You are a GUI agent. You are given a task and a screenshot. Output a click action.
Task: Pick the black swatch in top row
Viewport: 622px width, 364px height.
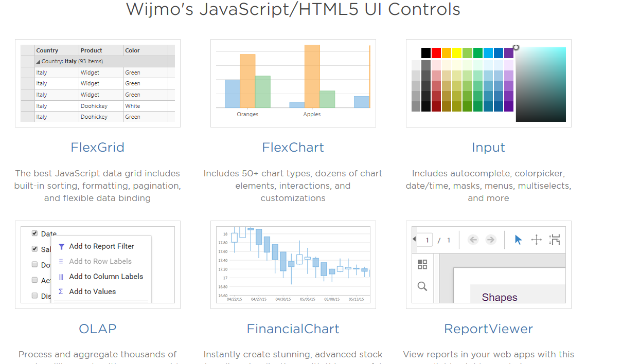coord(426,53)
